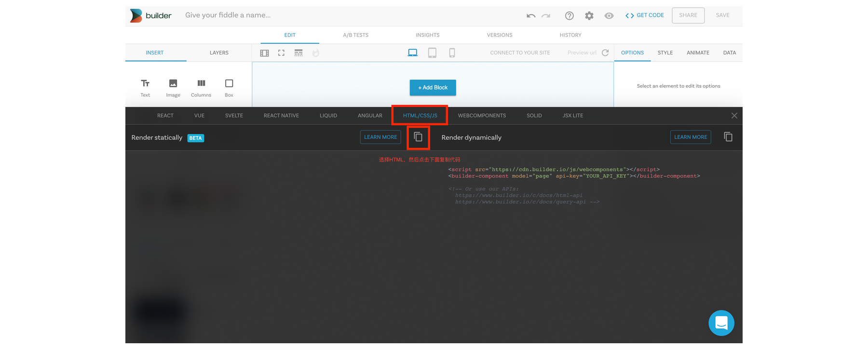Open the help question mark icon

[570, 15]
